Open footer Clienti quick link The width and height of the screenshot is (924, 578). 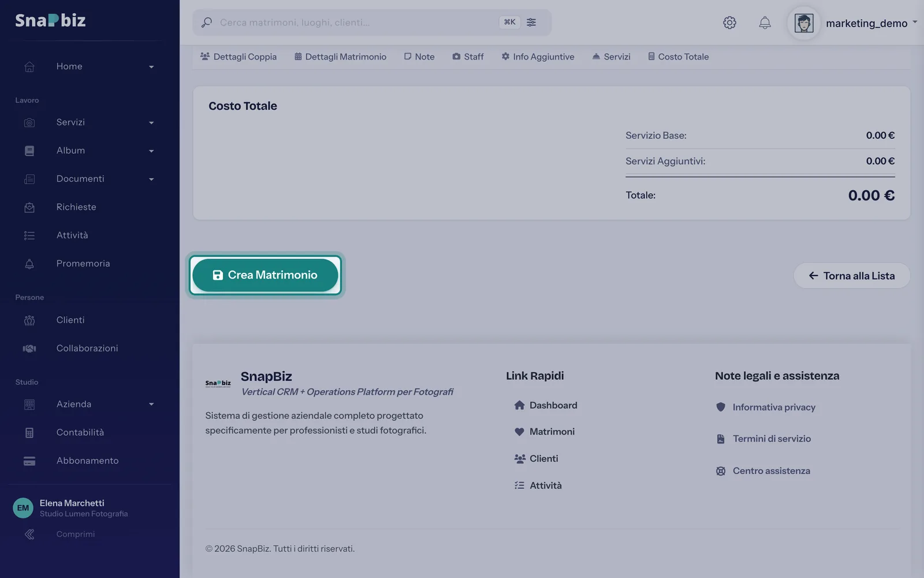[x=536, y=458]
